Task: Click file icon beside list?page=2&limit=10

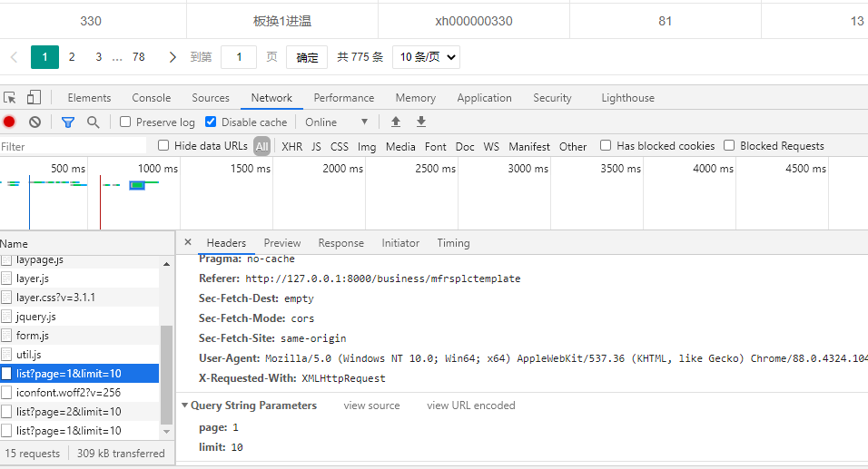Action: [x=6, y=412]
